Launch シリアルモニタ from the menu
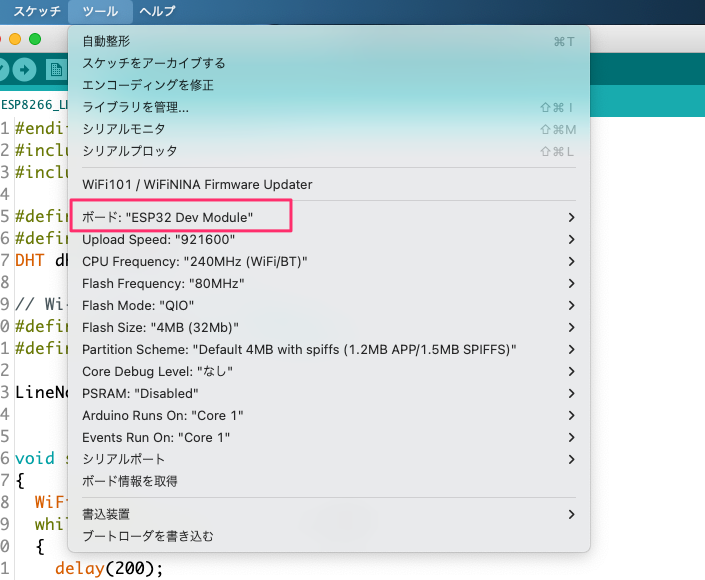This screenshot has height=580, width=705. [x=124, y=129]
